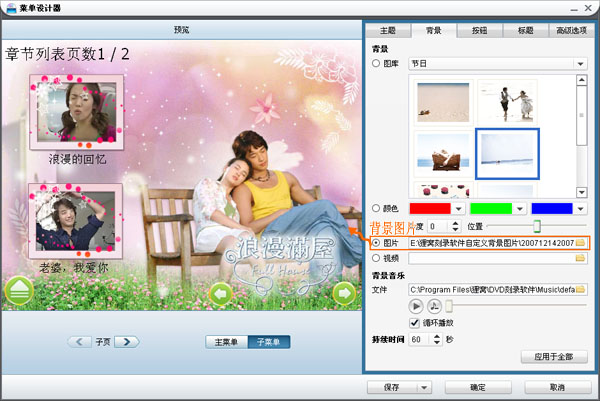Click the app icon in title bar
Screen dimensions: 600x401
(x=11, y=8)
